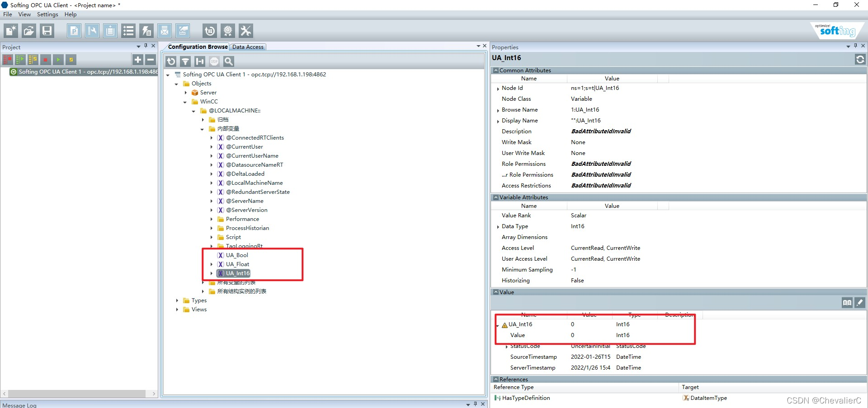Click the DataItemType target reference
The height and width of the screenshot is (408, 868).
(x=708, y=398)
